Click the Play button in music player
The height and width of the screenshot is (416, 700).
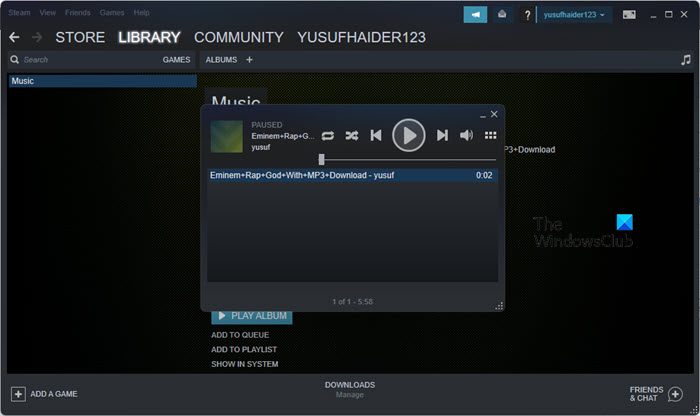408,135
